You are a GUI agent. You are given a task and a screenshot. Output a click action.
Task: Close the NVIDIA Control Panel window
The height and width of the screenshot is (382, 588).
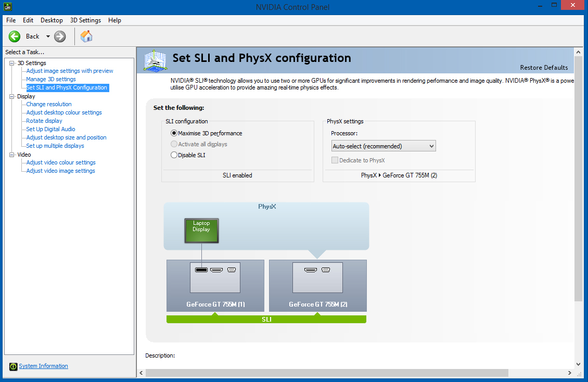(x=572, y=5)
